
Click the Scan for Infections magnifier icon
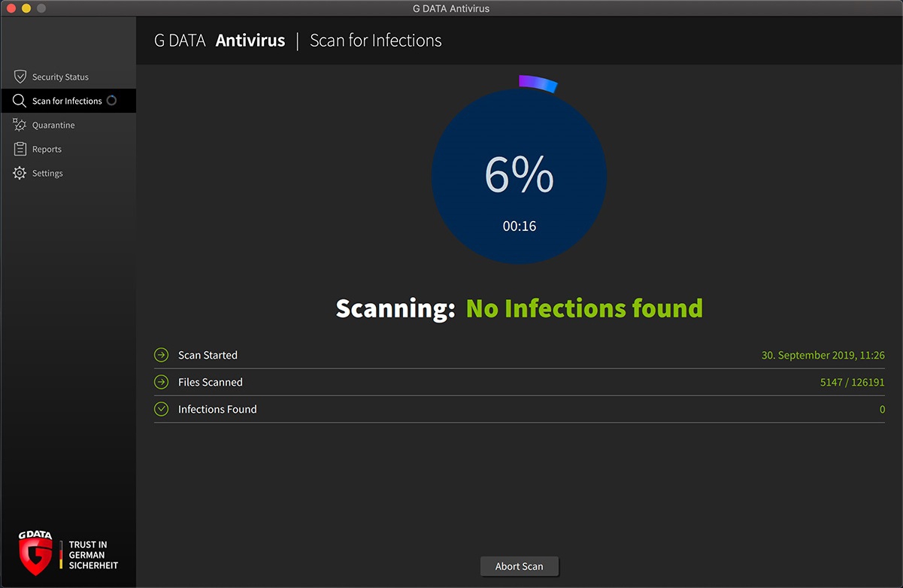(x=20, y=101)
